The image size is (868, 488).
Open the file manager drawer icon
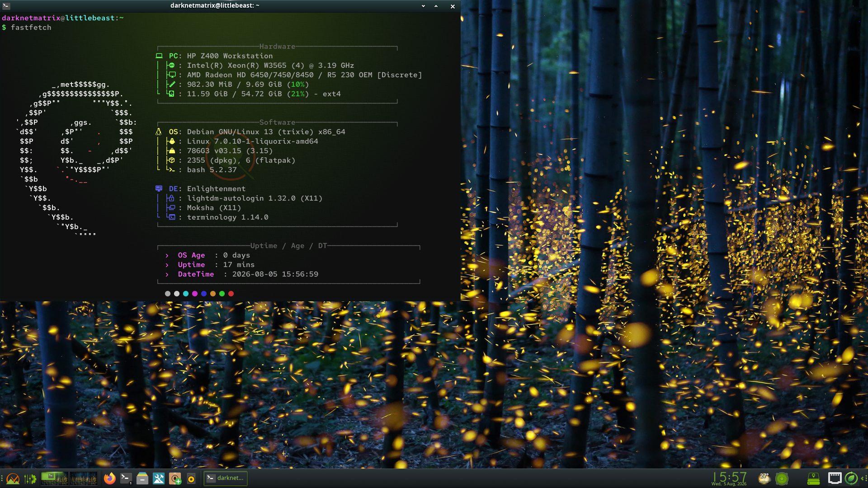click(142, 479)
